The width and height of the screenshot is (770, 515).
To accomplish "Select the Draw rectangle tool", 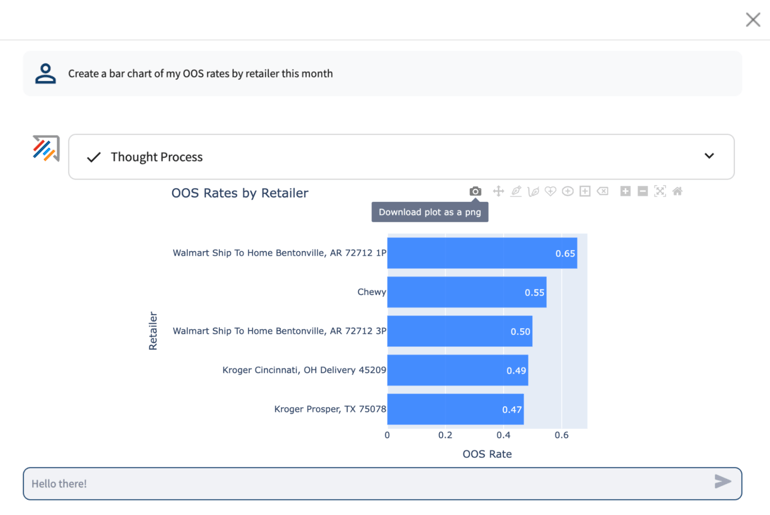I will point(585,191).
